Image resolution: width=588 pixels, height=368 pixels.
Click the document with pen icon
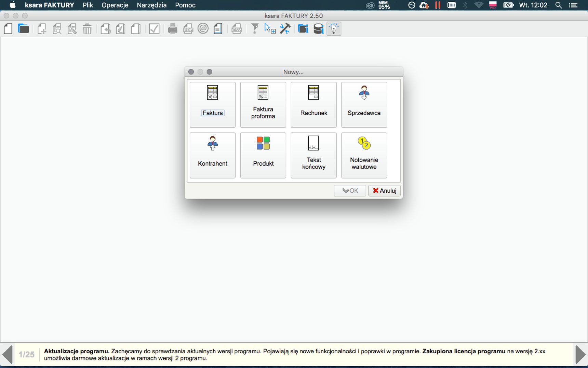(x=121, y=29)
